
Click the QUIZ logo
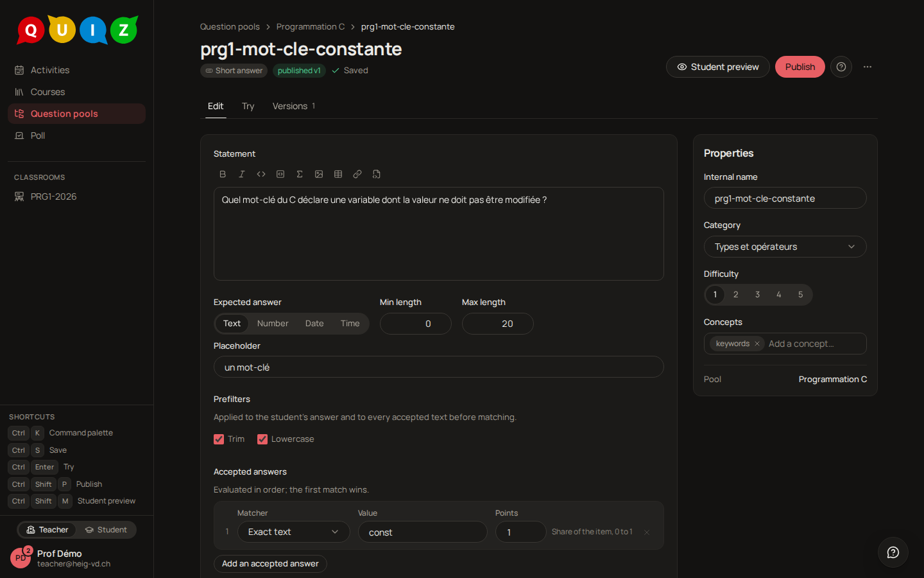pyautogui.click(x=77, y=30)
